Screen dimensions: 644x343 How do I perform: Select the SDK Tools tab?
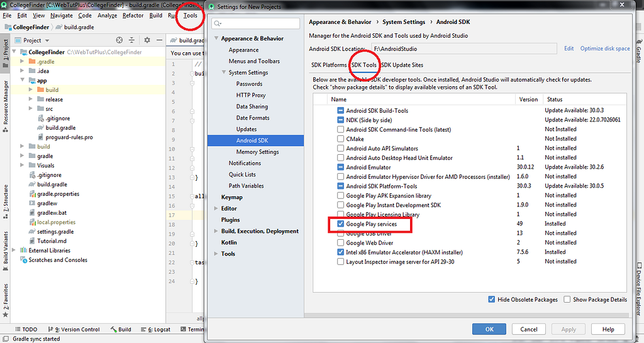click(364, 65)
